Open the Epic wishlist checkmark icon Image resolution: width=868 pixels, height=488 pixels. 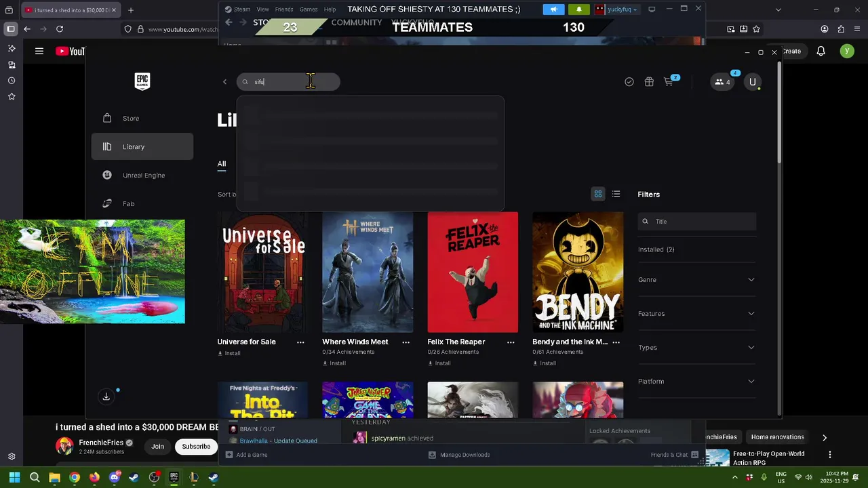(629, 82)
